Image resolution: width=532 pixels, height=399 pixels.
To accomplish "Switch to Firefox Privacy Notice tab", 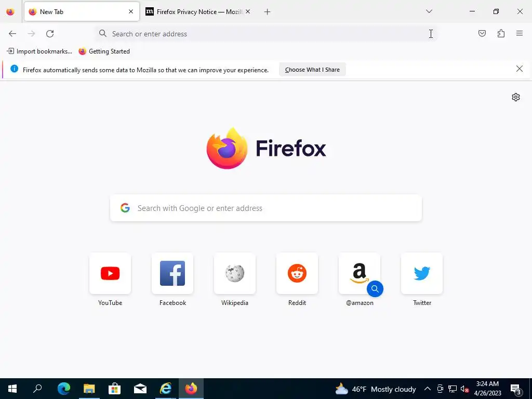I will [198, 11].
